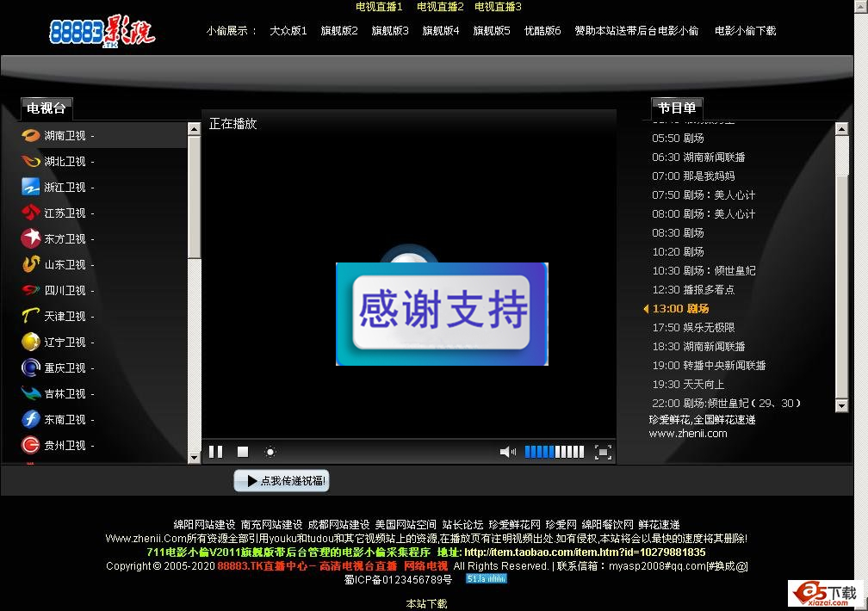Open the 电视直播2 tab

pos(440,7)
